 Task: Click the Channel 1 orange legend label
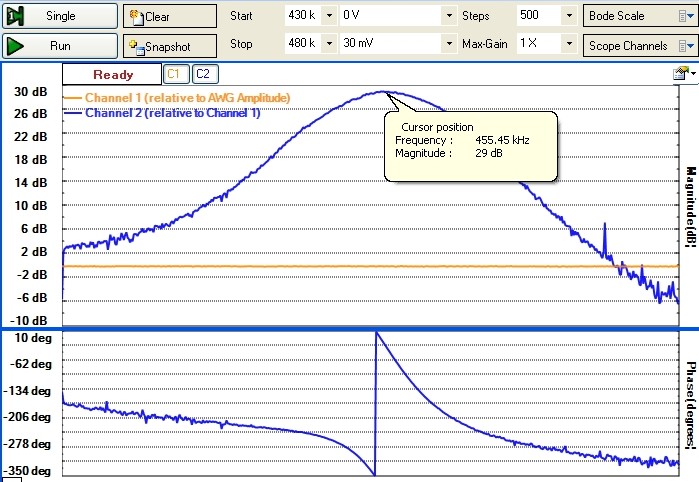point(187,98)
